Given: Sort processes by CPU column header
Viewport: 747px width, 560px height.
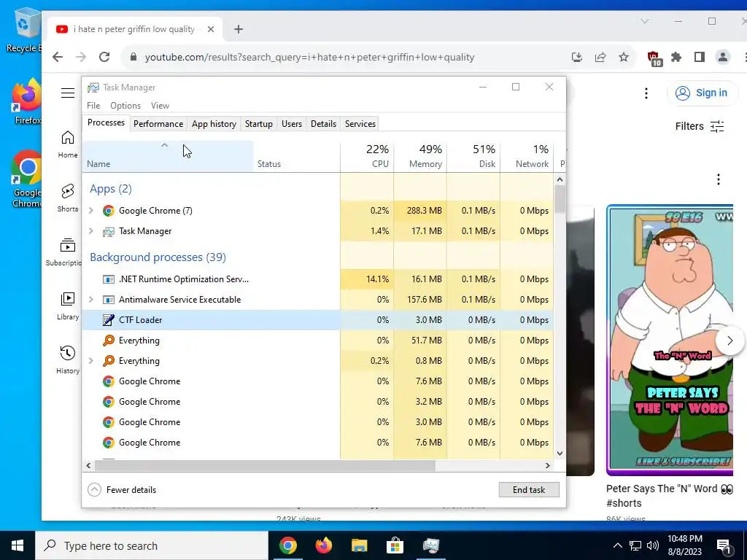Looking at the screenshot, I should tap(368, 156).
